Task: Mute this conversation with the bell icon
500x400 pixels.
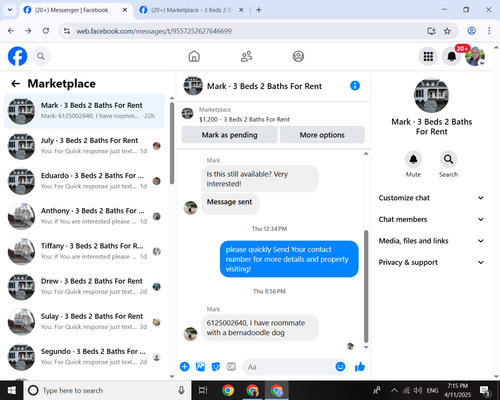Action: [413, 159]
